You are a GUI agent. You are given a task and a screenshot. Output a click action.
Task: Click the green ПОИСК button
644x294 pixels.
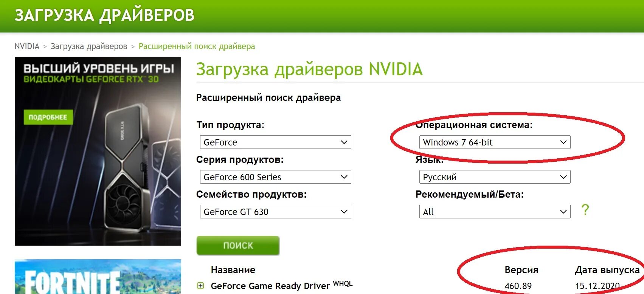[x=238, y=246]
